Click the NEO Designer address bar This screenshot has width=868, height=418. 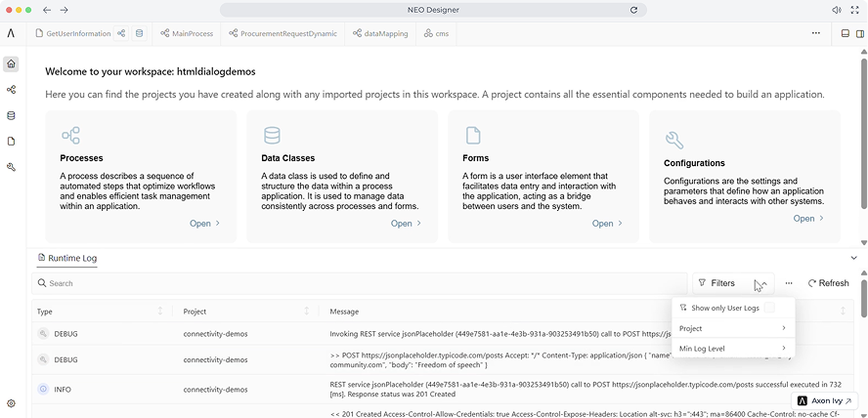tap(433, 10)
